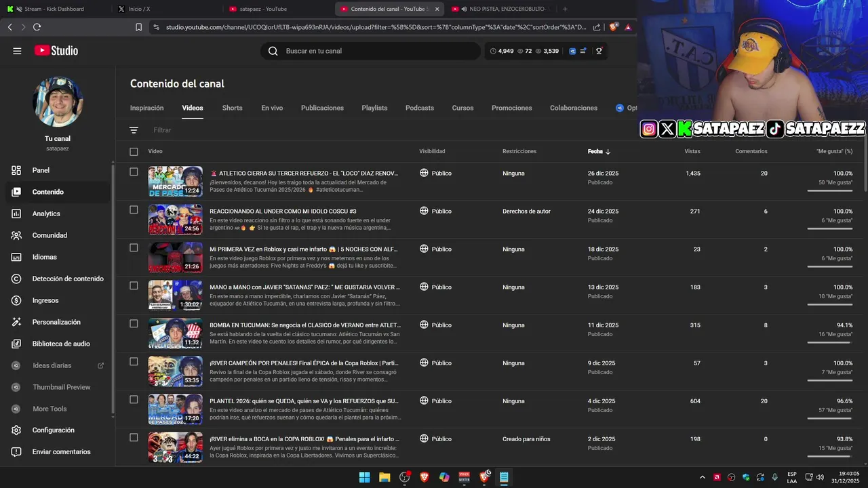Open new browser tab
Viewport: 868px width, 488px height.
click(565, 9)
